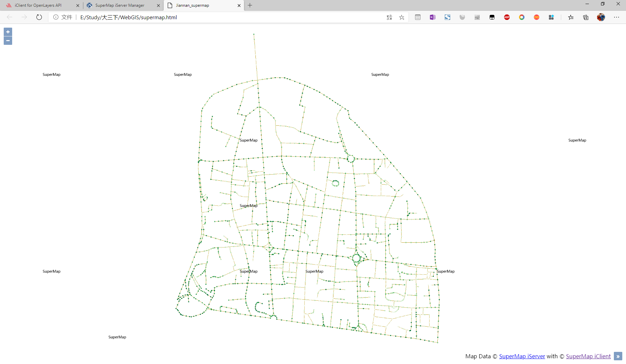Go back to previous page

(x=9, y=17)
